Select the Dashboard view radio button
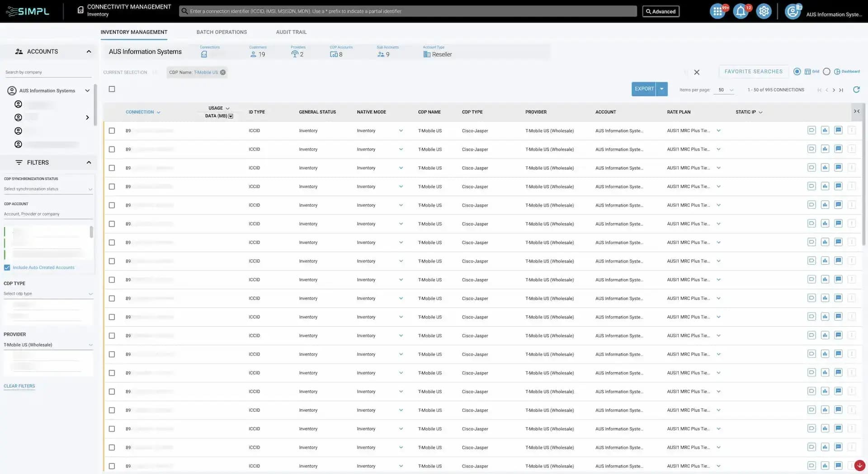 click(826, 71)
